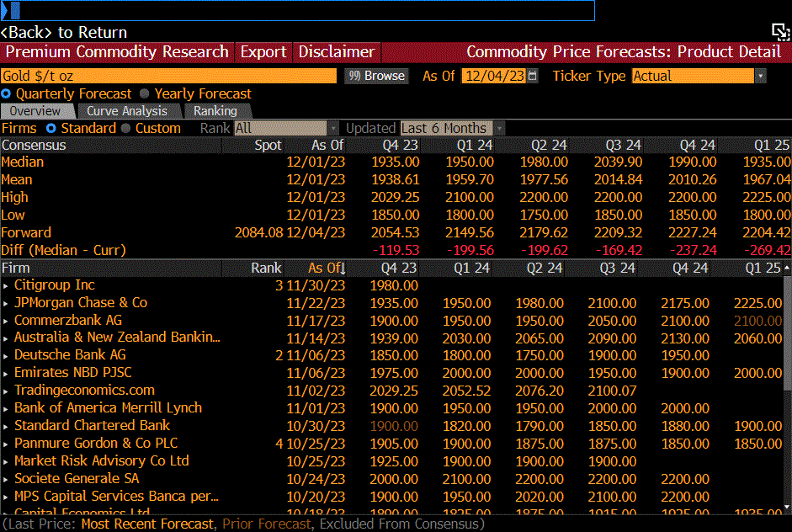Select the Quarterly Forecast radio button

tap(6, 93)
